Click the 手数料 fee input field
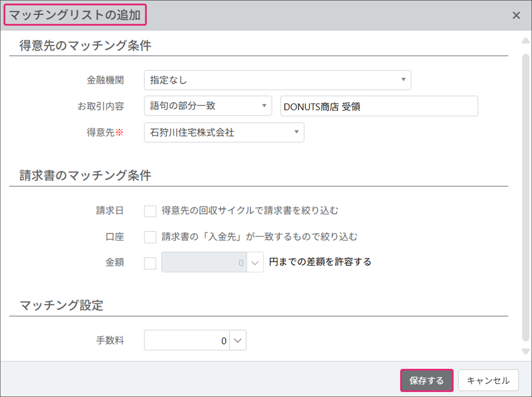Screen dimensions: 532x397 [x=187, y=340]
